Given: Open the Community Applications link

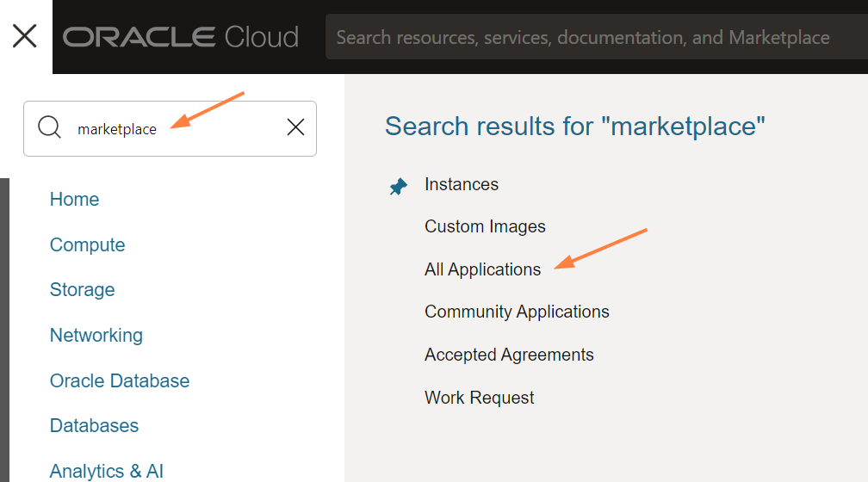Looking at the screenshot, I should tap(517, 312).
